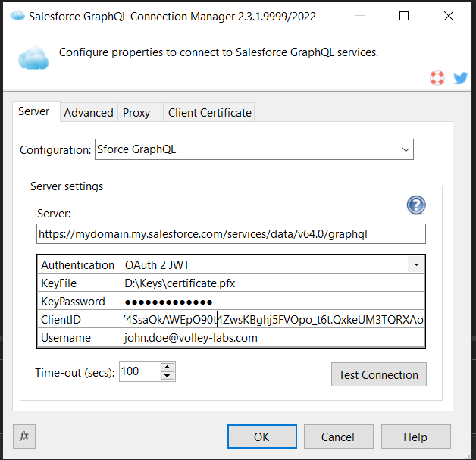Expand the Configuration dropdown
This screenshot has width=476, height=460.
(x=406, y=150)
